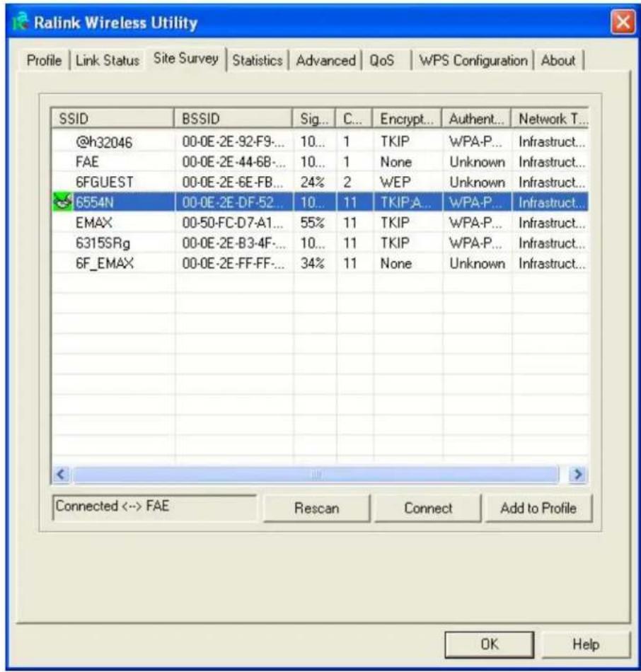
Task: Click the TKIP;A... encryption cell
Action: [x=405, y=202]
